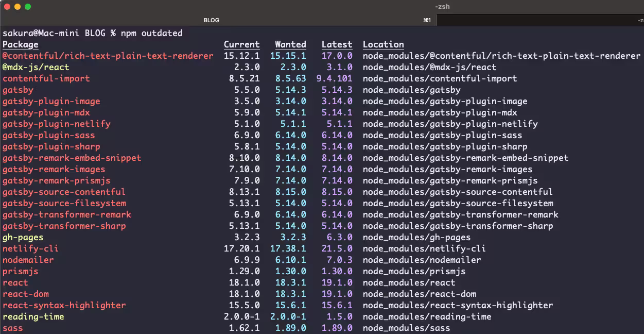The height and width of the screenshot is (334, 644).
Task: Maximize the terminal with the green button
Action: click(x=28, y=7)
